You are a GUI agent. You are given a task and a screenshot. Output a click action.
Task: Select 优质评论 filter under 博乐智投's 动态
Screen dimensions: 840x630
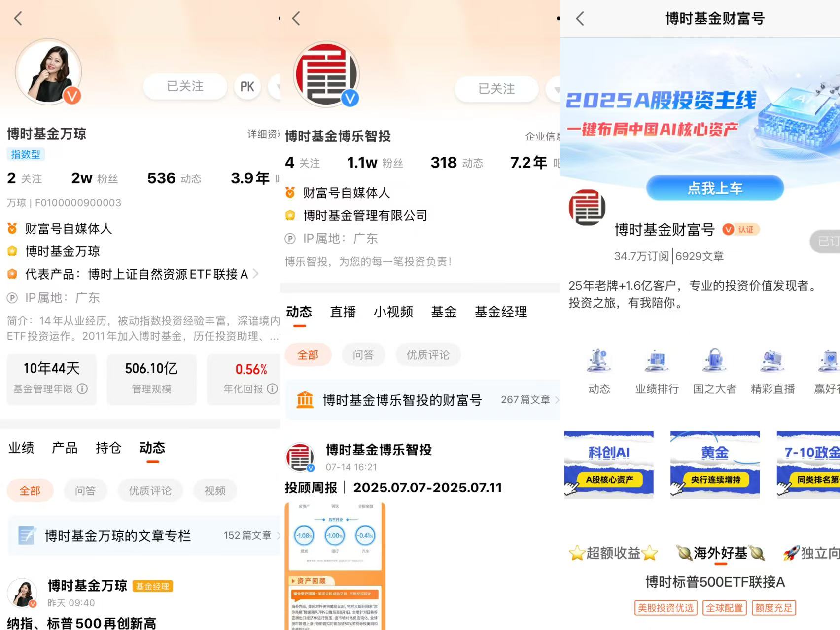428,355
